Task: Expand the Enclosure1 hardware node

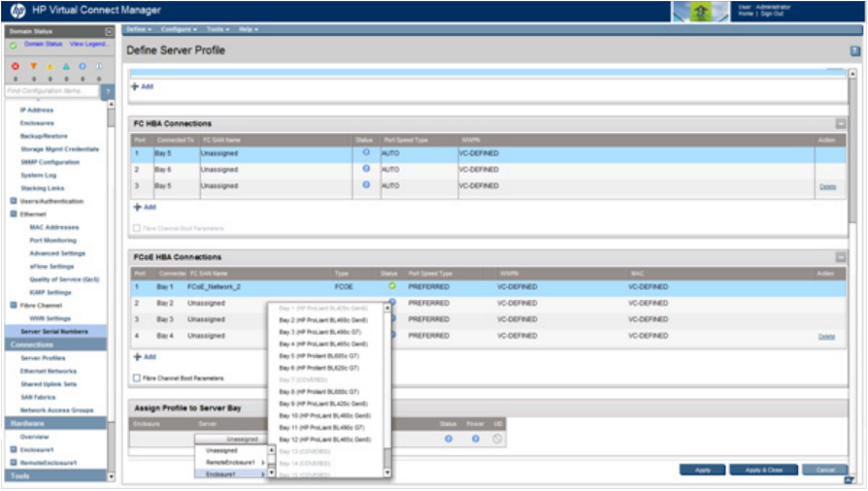Action: (14, 449)
